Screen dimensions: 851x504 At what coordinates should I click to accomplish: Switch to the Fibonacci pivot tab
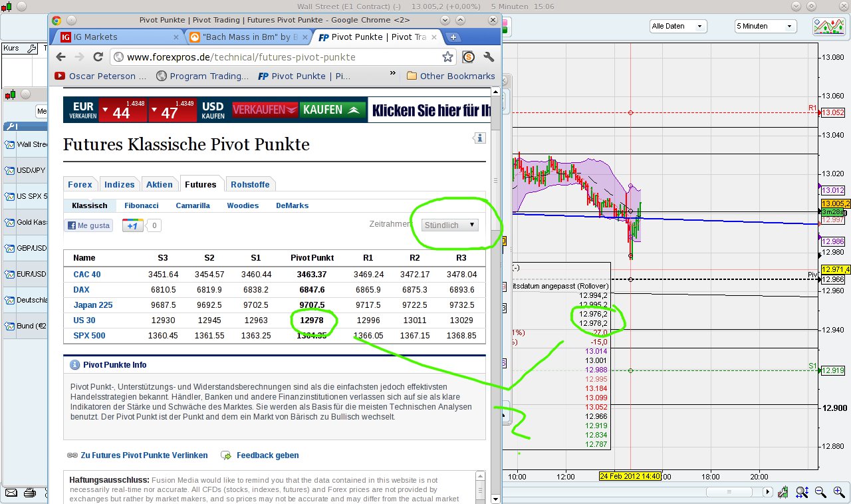coord(141,205)
